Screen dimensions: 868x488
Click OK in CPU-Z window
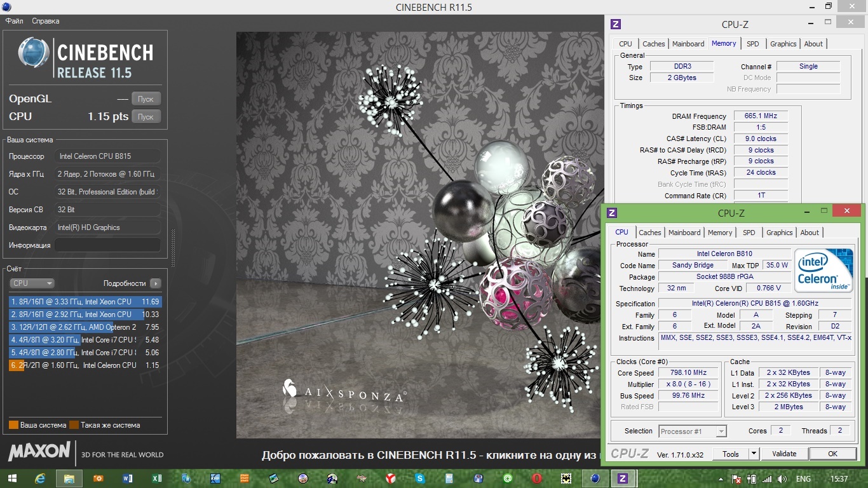coord(832,454)
